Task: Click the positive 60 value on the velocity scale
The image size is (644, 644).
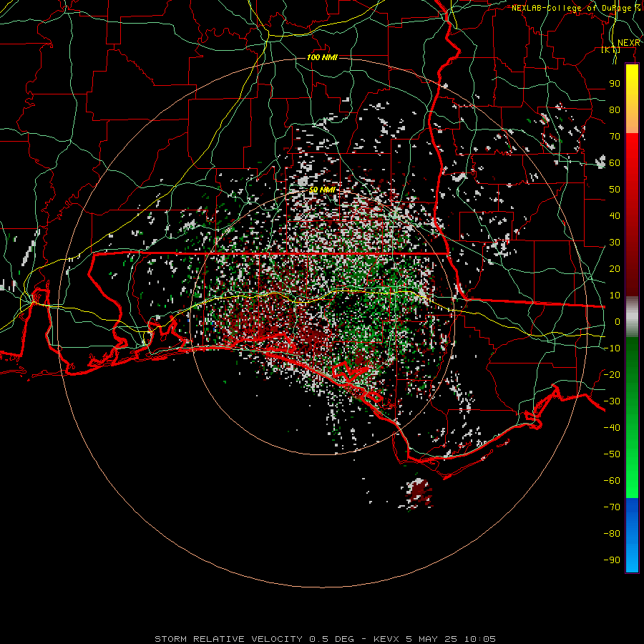Action: point(615,162)
